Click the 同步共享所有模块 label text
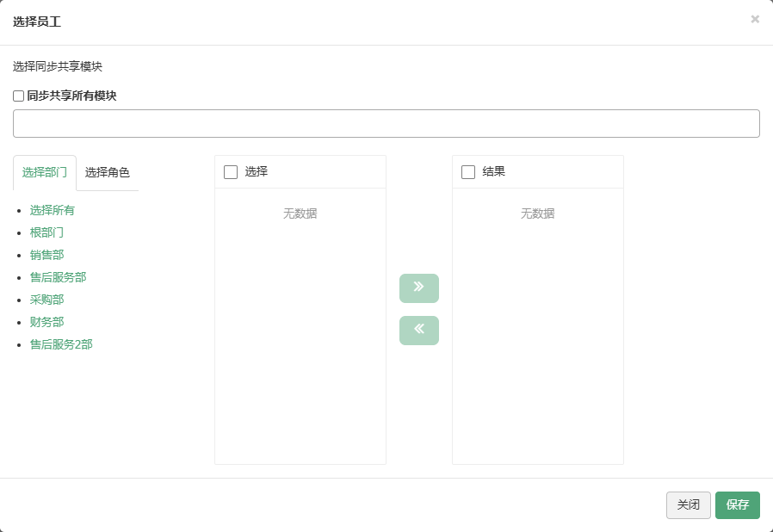Image resolution: width=773 pixels, height=532 pixels. [x=71, y=96]
